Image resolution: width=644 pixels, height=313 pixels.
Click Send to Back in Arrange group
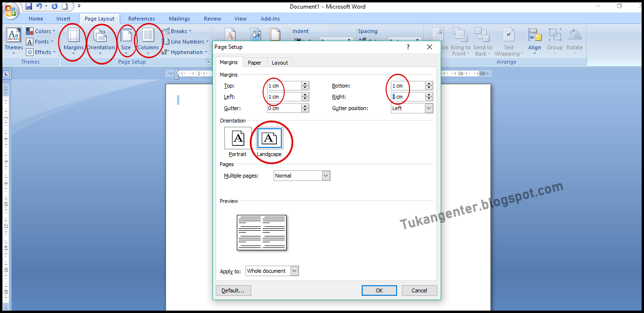pos(483,42)
